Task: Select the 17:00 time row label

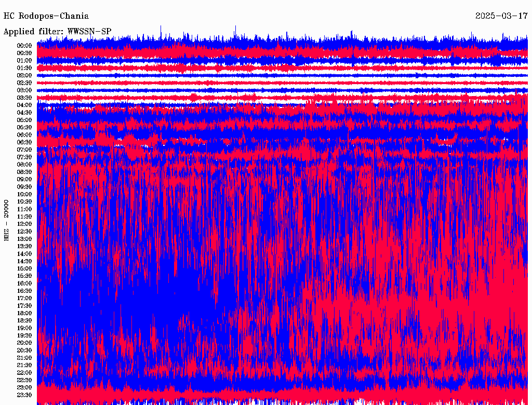Action: [x=24, y=299]
